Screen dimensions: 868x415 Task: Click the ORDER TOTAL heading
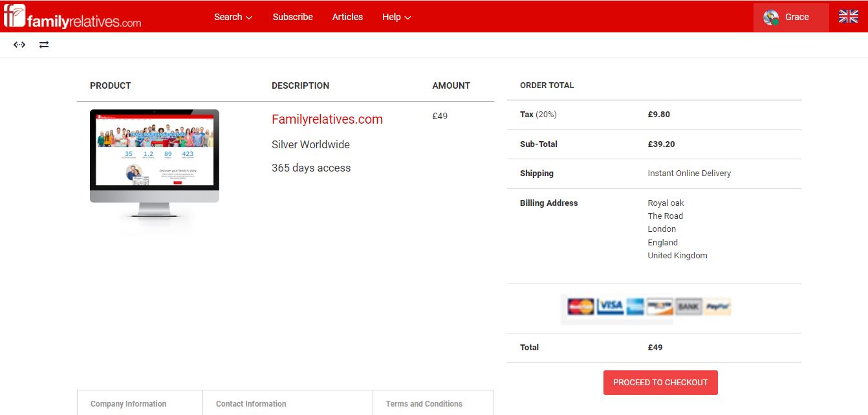coord(547,85)
